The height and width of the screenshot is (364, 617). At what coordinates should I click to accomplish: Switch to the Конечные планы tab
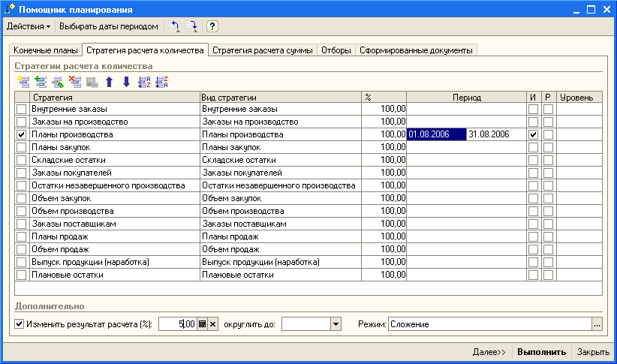[x=45, y=50]
